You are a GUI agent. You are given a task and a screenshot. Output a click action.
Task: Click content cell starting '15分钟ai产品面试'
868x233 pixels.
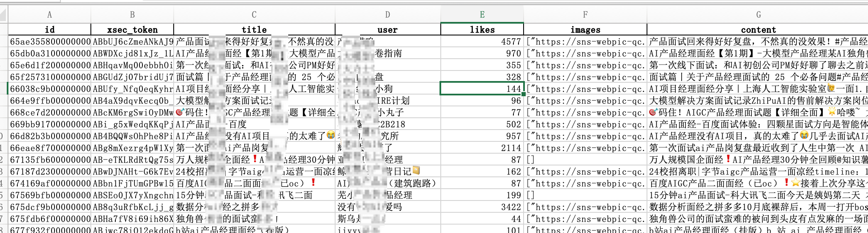click(758, 195)
